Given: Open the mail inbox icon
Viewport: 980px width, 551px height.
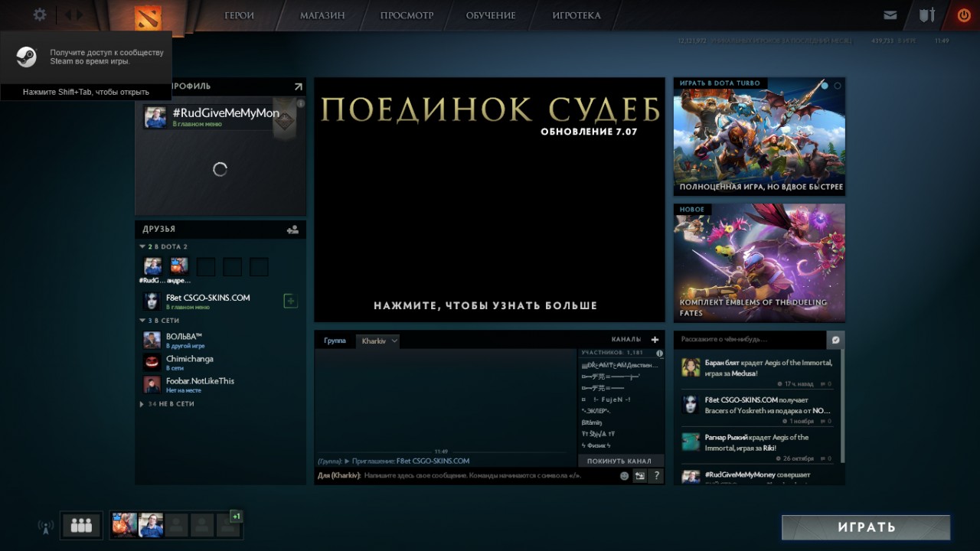Looking at the screenshot, I should 890,15.
